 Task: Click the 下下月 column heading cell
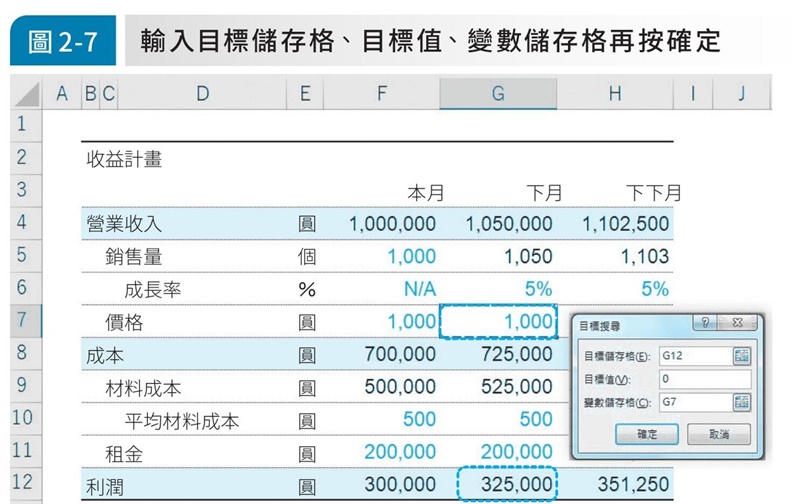point(654,193)
